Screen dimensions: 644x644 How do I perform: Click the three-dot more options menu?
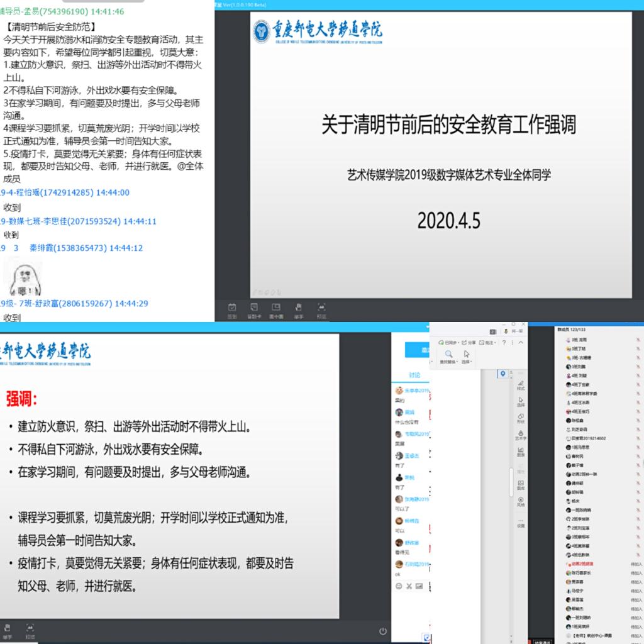[513, 343]
